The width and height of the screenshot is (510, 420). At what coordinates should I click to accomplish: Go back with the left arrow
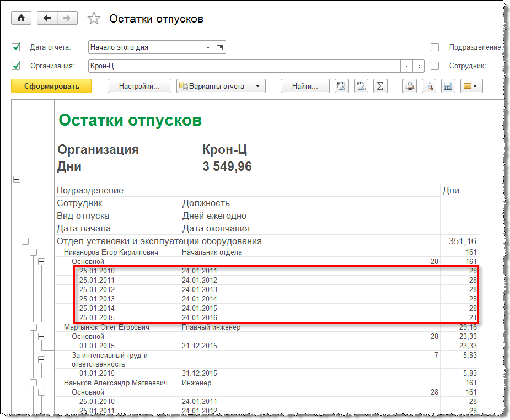47,18
